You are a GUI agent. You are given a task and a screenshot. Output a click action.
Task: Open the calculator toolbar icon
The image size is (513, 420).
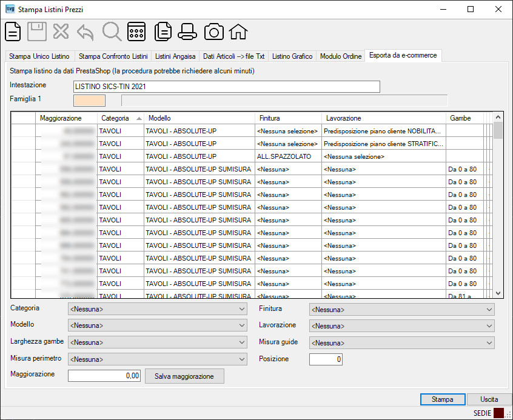point(136,32)
